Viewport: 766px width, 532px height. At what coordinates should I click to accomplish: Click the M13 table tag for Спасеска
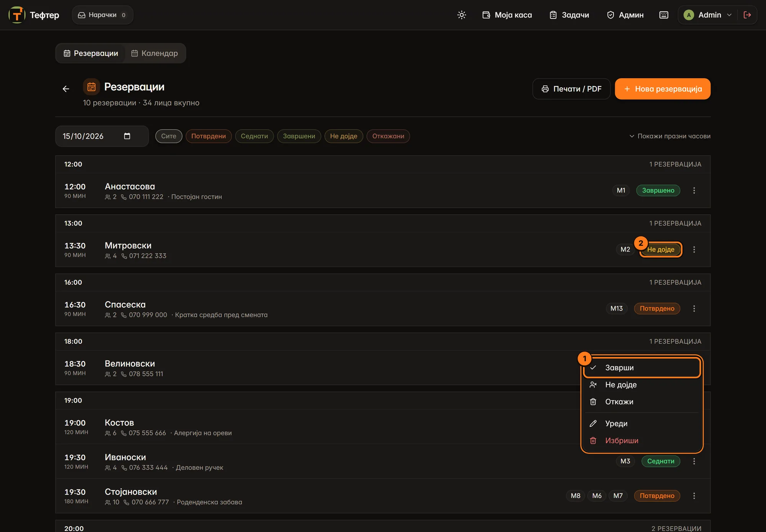tap(617, 308)
